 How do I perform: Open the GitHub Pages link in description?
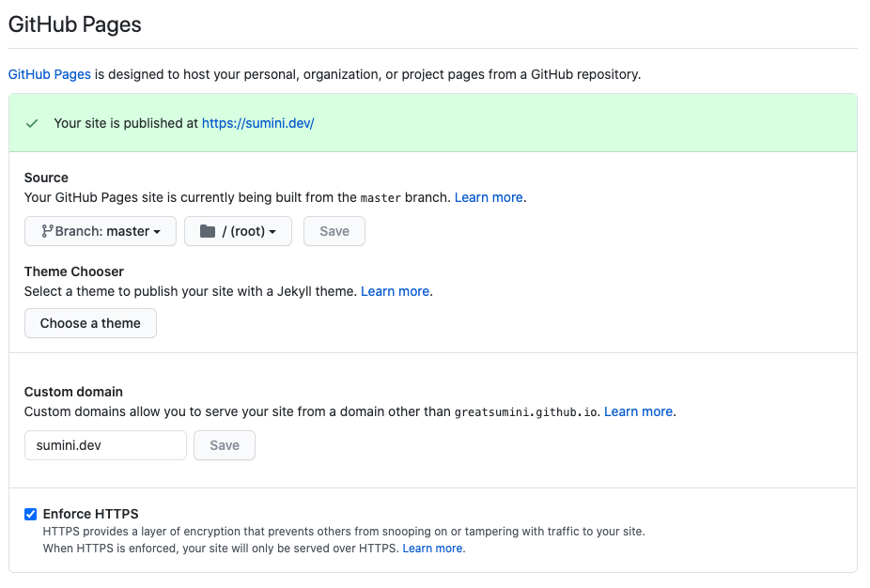(50, 74)
